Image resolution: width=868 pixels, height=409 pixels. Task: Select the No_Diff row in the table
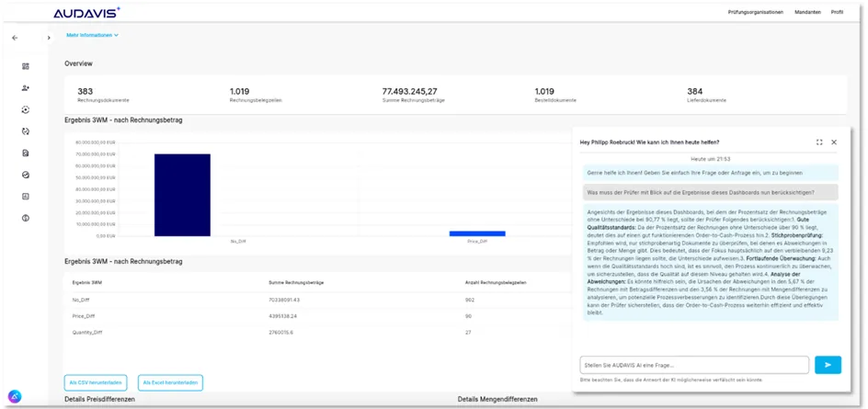coord(318,300)
